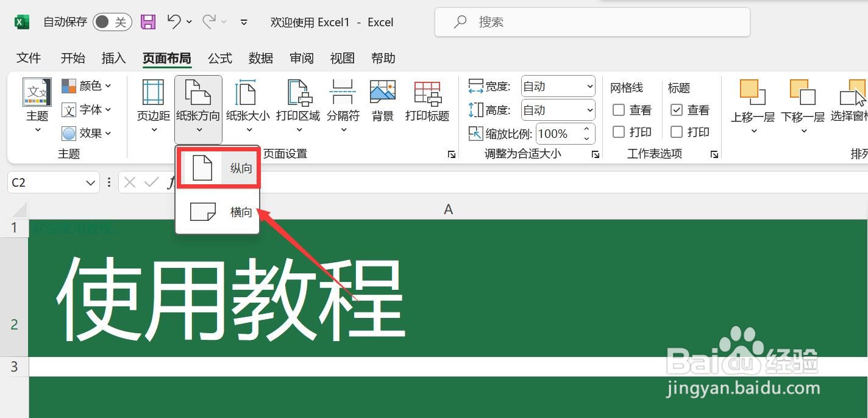Switch to the 公式 (Formulas) ribbon tab

pos(219,58)
